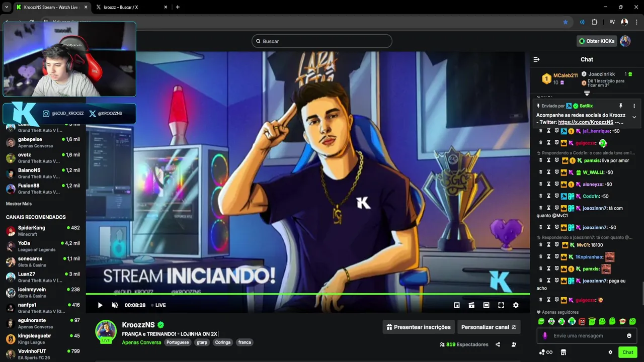
Task: Click the purple microphone icon in chat input
Action: point(544,336)
